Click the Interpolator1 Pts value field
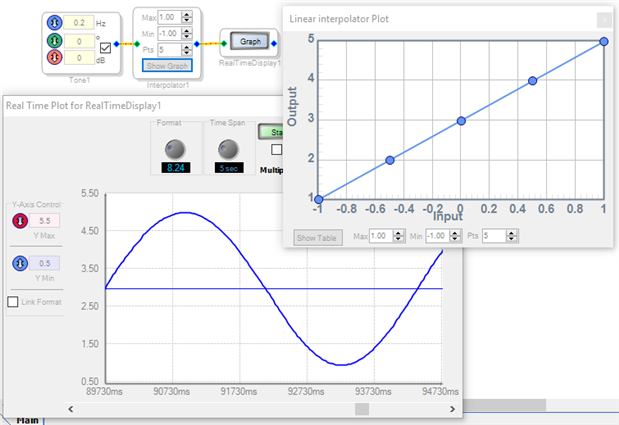The height and width of the screenshot is (425, 619). pyautogui.click(x=169, y=50)
